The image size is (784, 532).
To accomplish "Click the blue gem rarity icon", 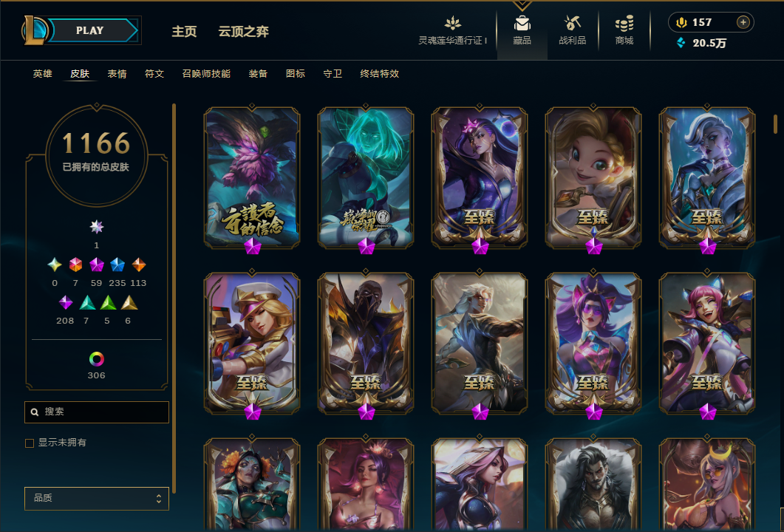I will coord(117,265).
